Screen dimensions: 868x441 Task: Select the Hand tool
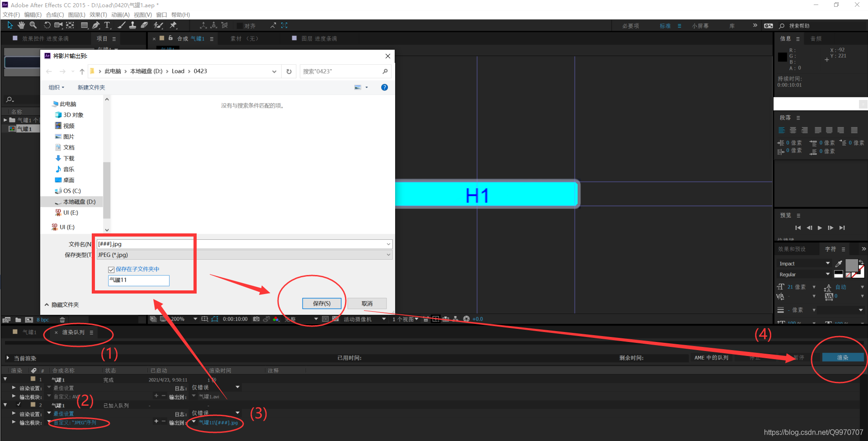21,25
